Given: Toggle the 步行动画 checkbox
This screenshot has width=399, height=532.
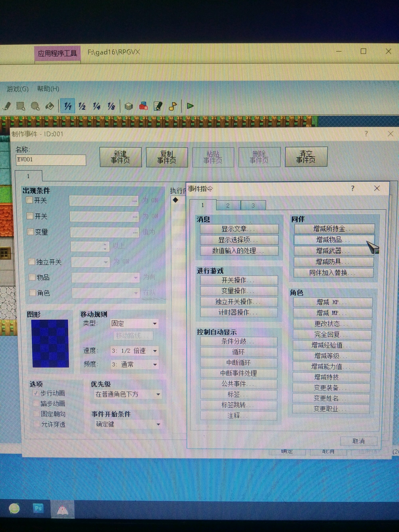Looking at the screenshot, I should [36, 393].
